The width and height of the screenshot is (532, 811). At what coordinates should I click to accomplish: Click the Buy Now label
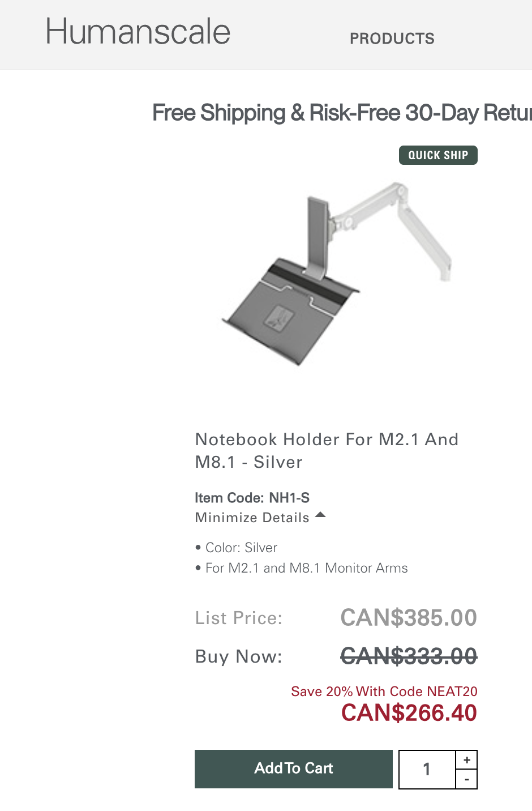point(238,656)
